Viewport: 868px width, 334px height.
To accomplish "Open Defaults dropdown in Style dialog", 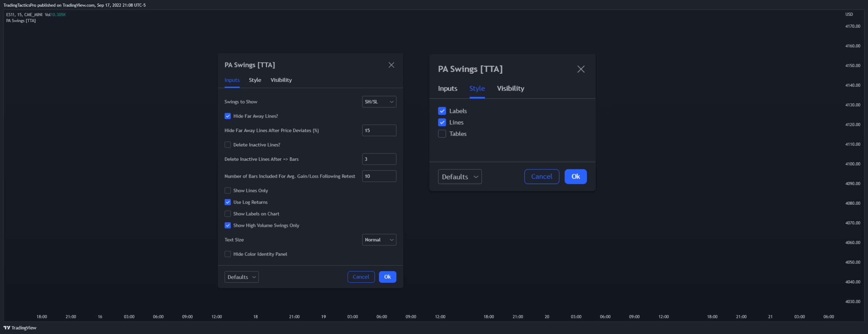I will pos(460,177).
